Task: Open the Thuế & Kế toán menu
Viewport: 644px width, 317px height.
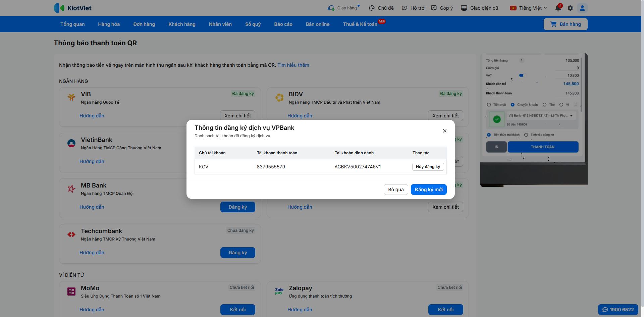Action: click(x=360, y=24)
